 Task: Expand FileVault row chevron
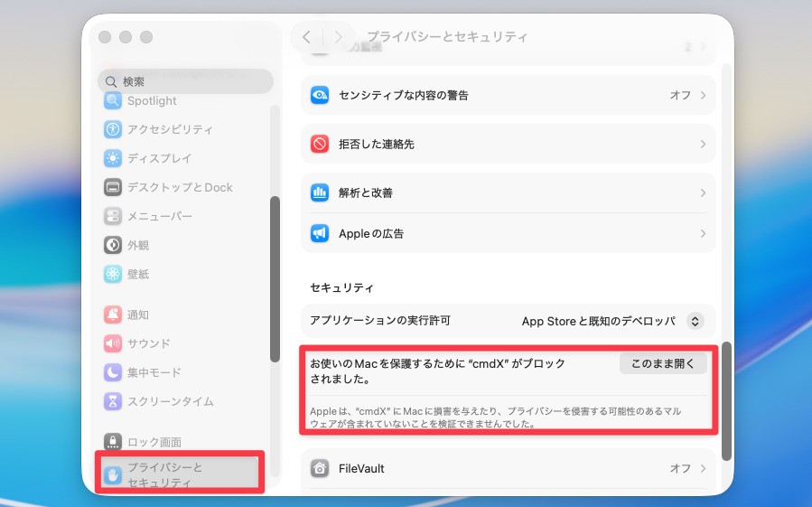[x=703, y=469]
